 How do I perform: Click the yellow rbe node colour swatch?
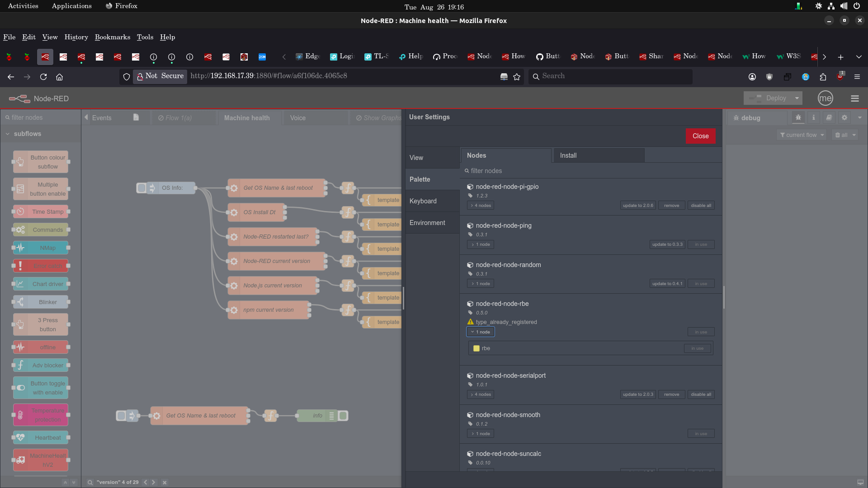(x=476, y=348)
